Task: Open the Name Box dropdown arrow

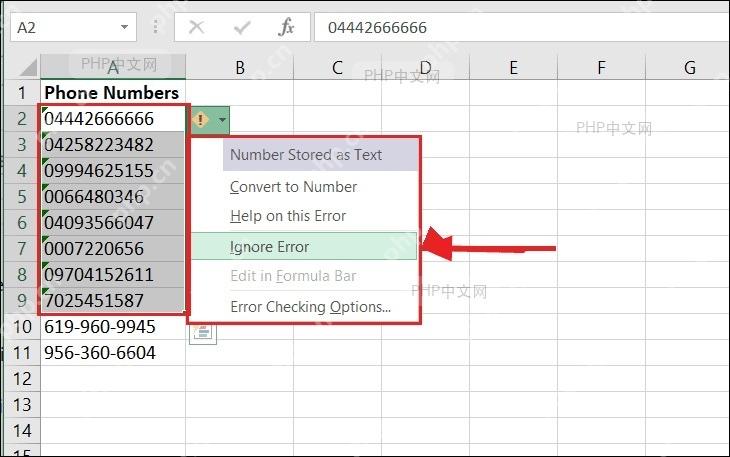Action: [x=124, y=27]
